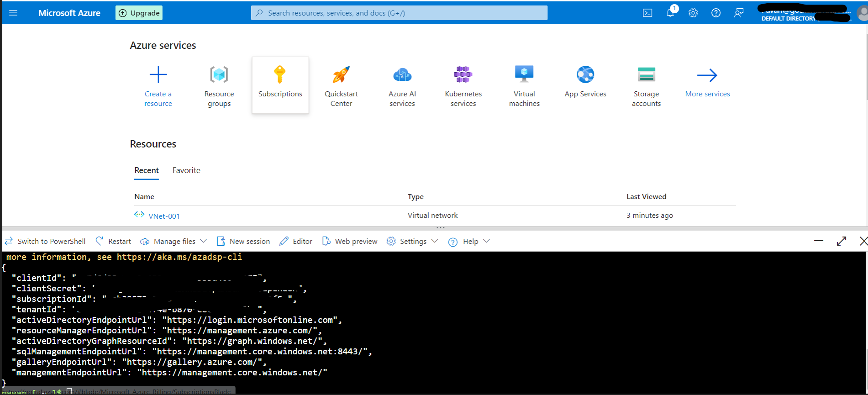Click the page vertical scrollbar
The image size is (868, 395).
[866, 66]
